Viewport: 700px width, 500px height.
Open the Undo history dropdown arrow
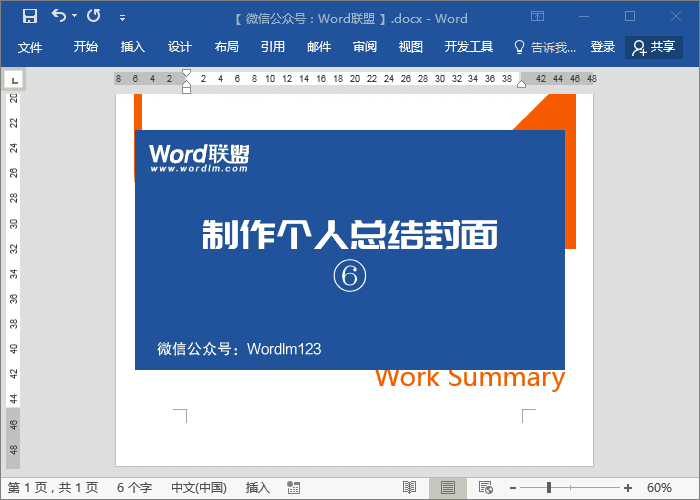point(75,16)
